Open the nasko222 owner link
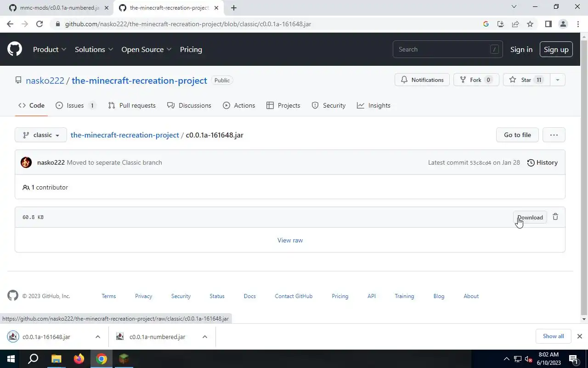Viewport: 588px width, 368px height. point(45,80)
